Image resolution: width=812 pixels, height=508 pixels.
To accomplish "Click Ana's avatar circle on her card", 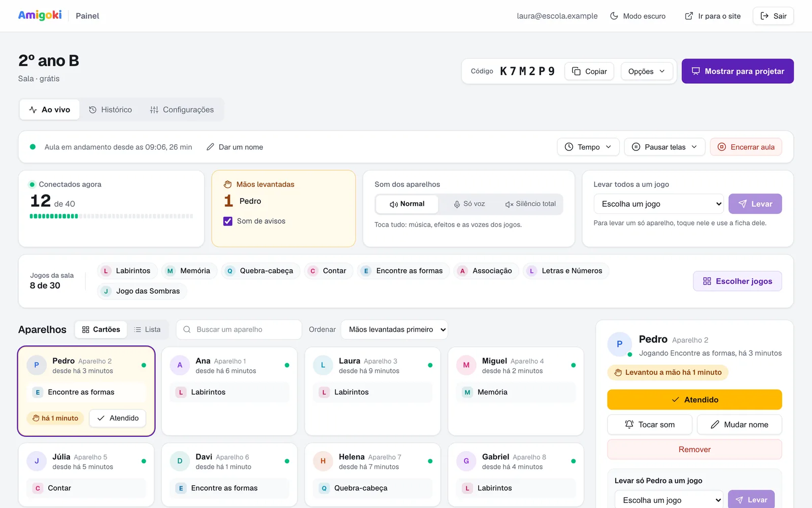I will tap(180, 365).
